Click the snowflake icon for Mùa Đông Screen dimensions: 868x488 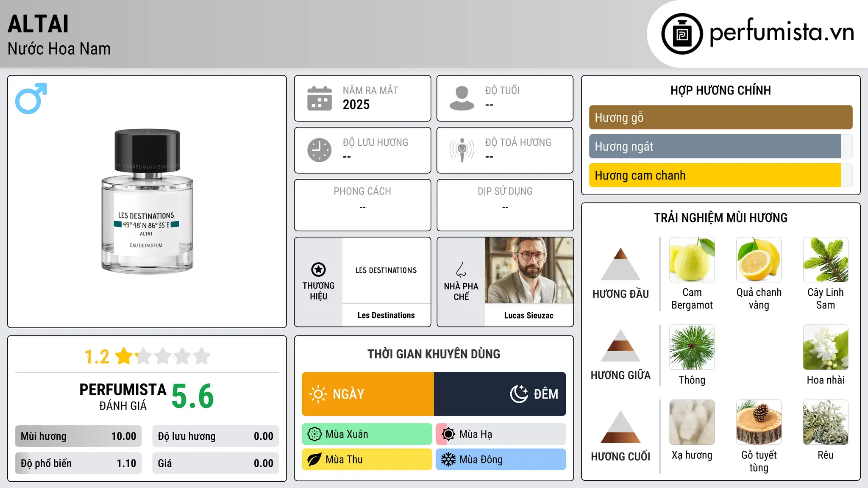coord(448,460)
